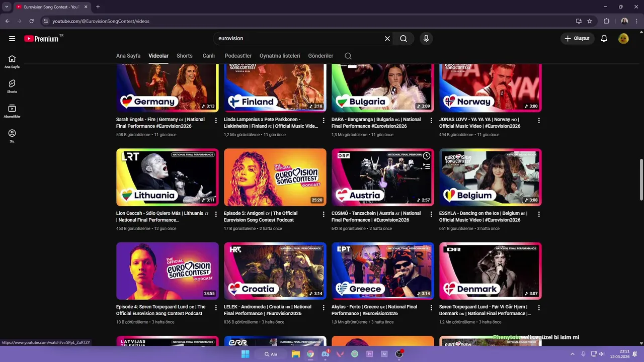This screenshot has width=644, height=362.
Task: Open the Oynatma listeleri tab
Action: (280, 56)
